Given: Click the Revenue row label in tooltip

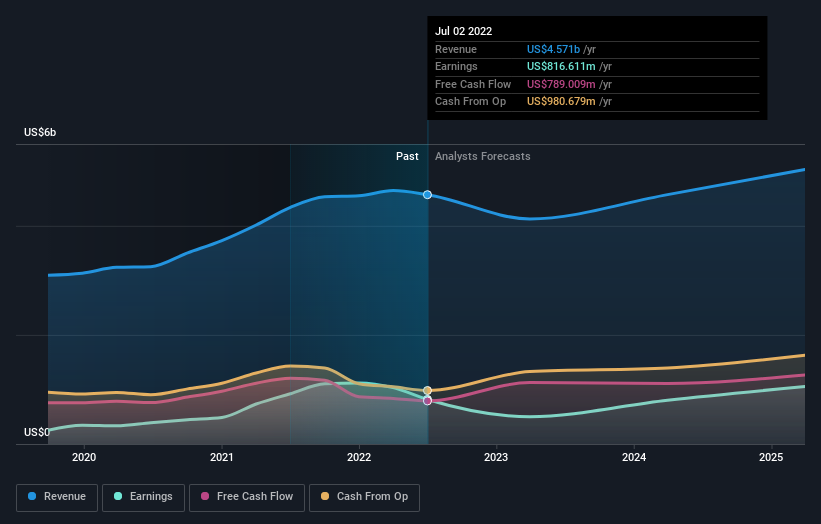Looking at the screenshot, I should pos(456,49).
